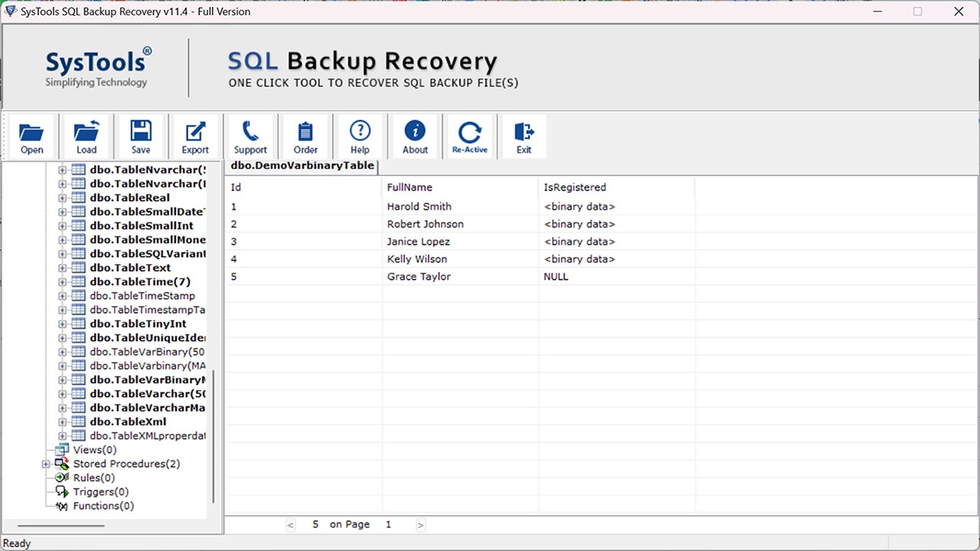This screenshot has height=551, width=980.
Task: Select the Rules(0) tree entry
Action: (x=94, y=478)
